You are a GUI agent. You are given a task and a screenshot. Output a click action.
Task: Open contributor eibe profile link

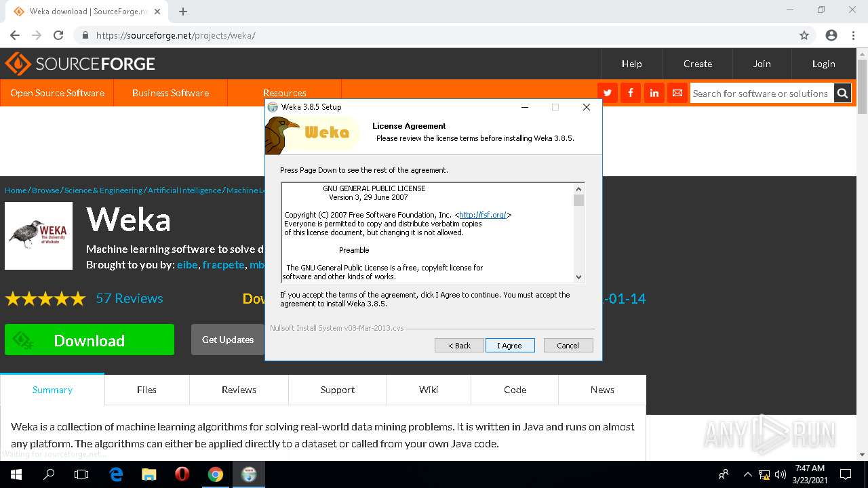187,265
